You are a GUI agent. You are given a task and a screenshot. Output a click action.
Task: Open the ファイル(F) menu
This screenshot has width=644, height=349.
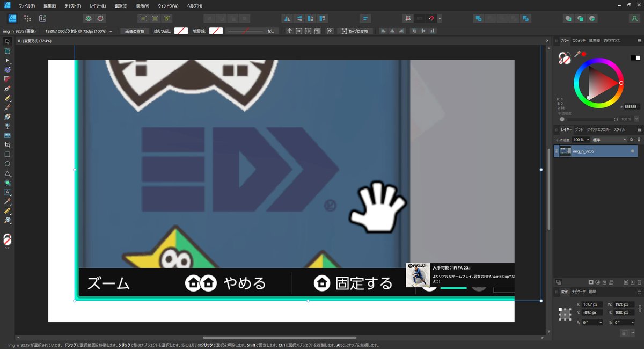pyautogui.click(x=27, y=5)
